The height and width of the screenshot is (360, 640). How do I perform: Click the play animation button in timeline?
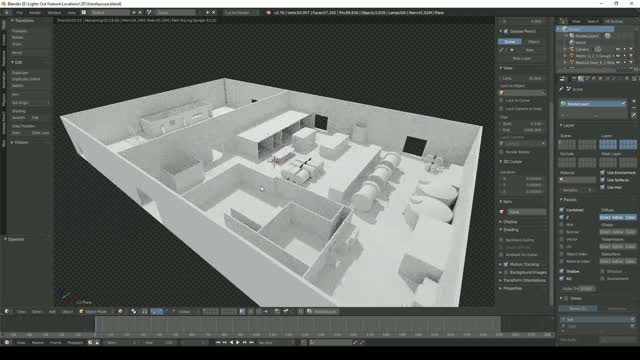(x=238, y=342)
